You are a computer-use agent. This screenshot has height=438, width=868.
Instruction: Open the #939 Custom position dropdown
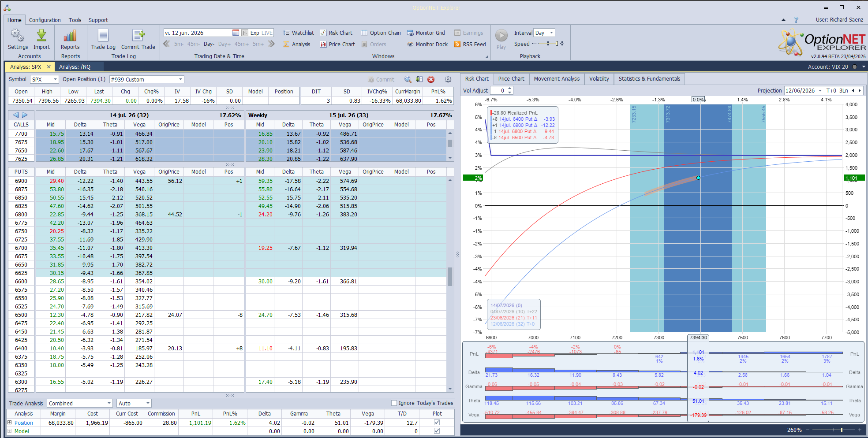point(180,79)
